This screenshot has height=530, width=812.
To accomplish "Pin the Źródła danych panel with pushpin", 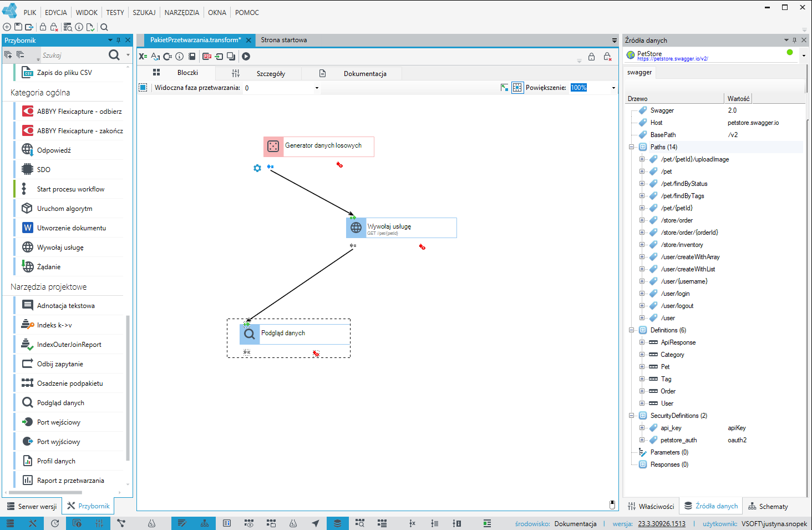I will pos(795,40).
